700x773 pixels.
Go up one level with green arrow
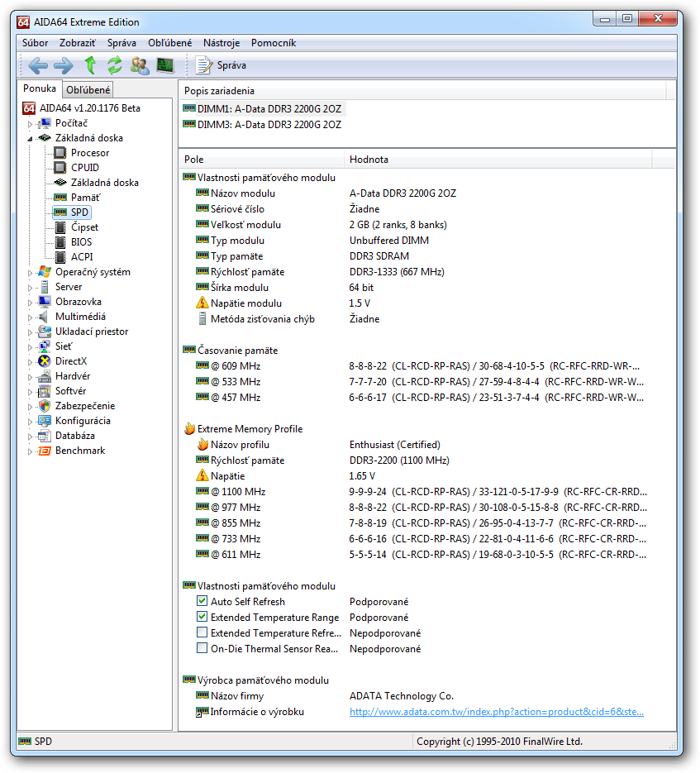click(90, 65)
